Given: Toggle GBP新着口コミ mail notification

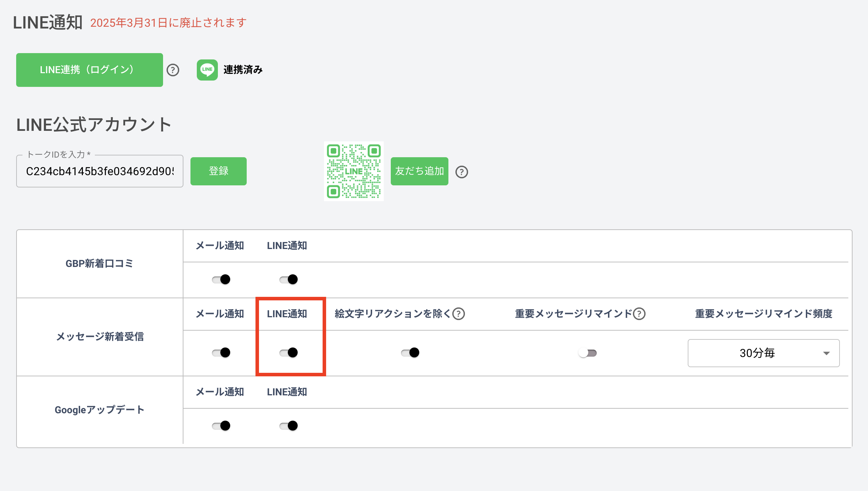Looking at the screenshot, I should 221,280.
